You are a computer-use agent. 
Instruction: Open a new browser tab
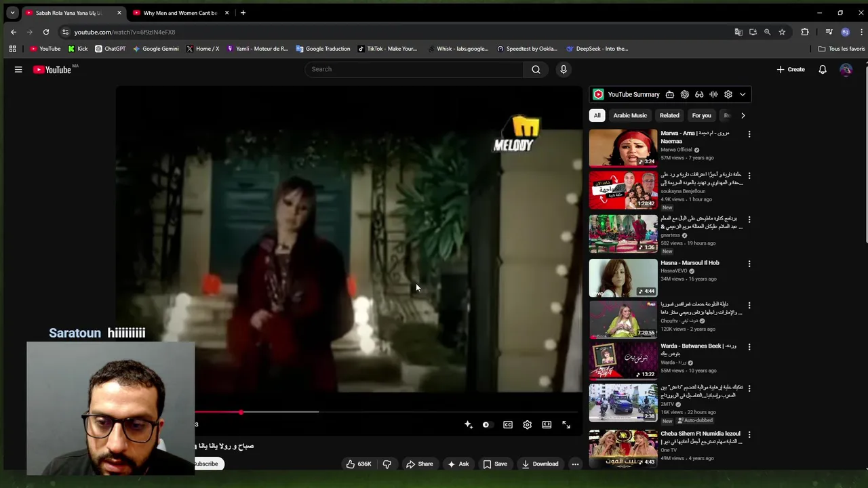click(243, 12)
